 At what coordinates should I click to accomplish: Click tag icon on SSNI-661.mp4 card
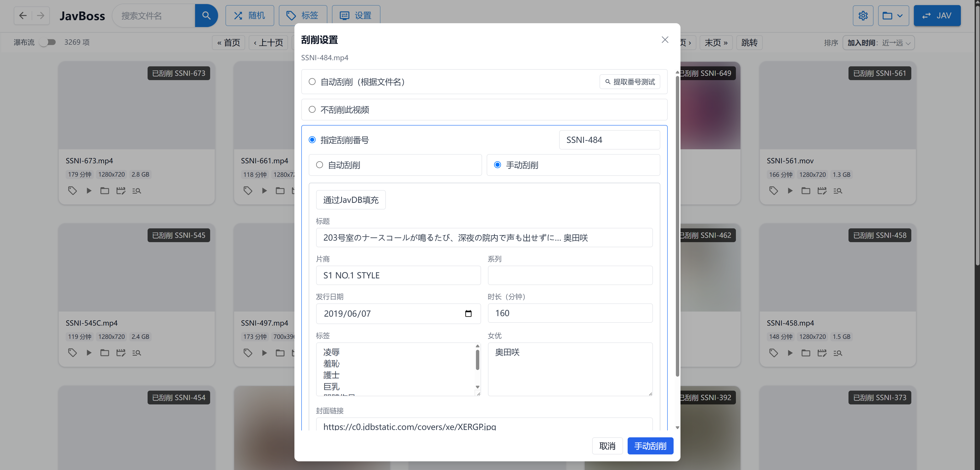248,191
